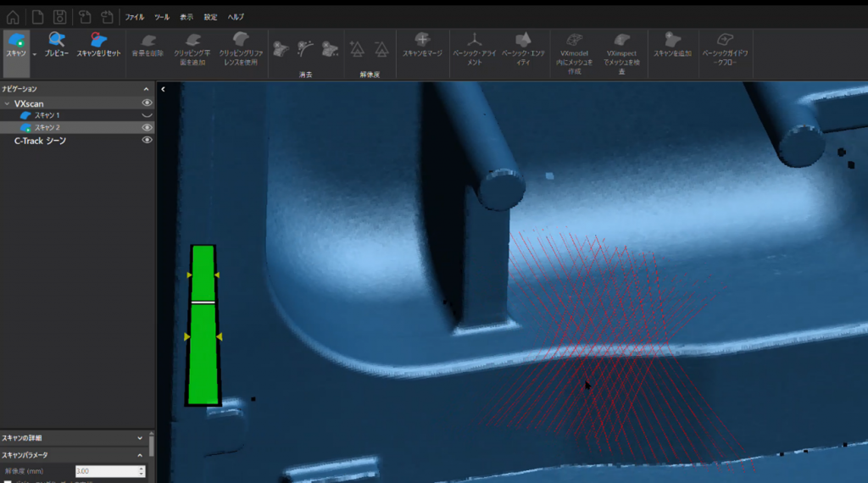Image resolution: width=868 pixels, height=483 pixels.
Task: Open the ファイル menu
Action: 134,17
